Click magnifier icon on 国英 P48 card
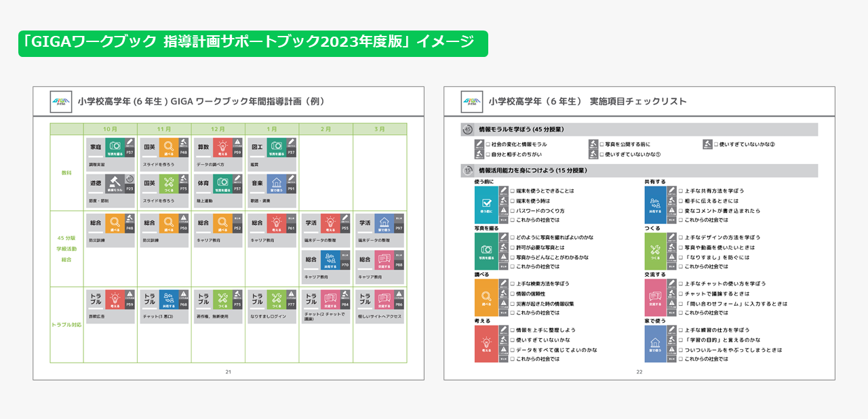868x419 pixels. pos(169,148)
